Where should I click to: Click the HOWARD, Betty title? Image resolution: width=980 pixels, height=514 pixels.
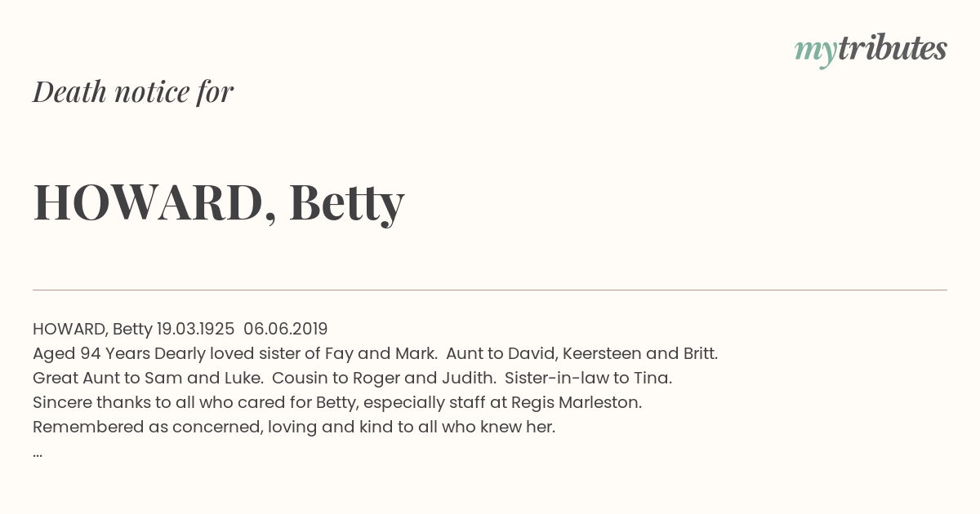[219, 203]
